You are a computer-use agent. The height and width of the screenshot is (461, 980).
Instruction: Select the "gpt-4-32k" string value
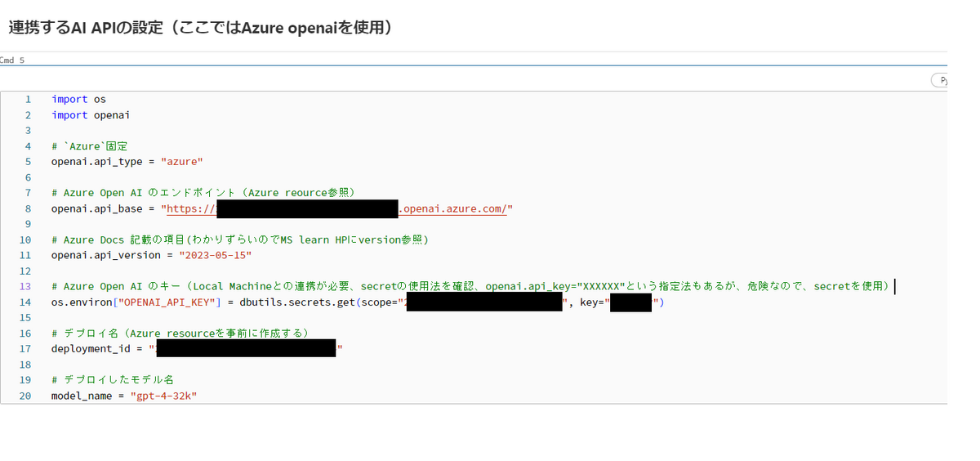tap(164, 396)
